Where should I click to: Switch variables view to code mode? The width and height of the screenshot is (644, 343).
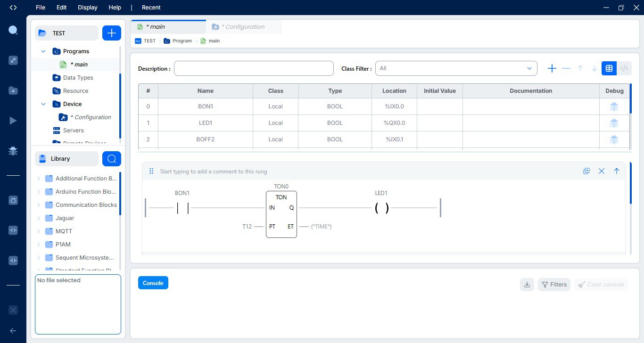pos(624,68)
